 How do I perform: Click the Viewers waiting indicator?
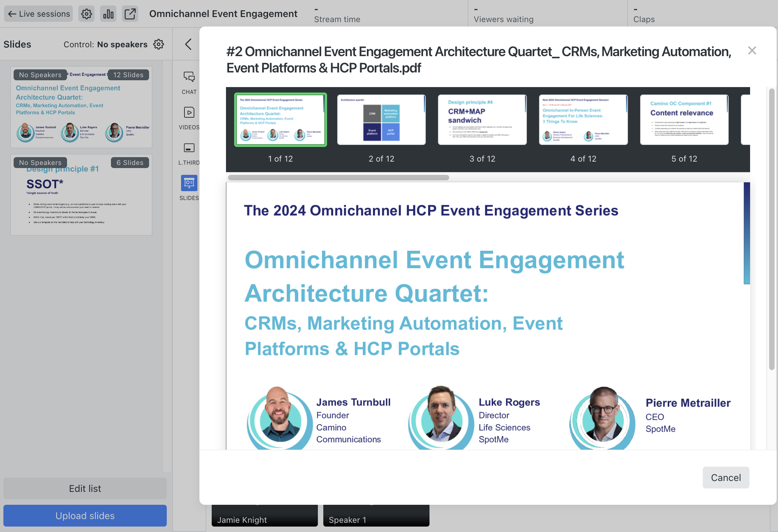click(503, 14)
